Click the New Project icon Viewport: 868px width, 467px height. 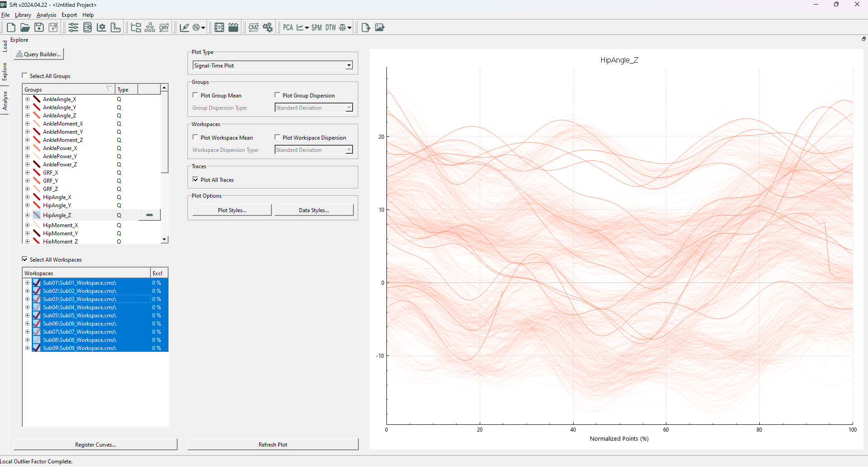click(x=11, y=28)
